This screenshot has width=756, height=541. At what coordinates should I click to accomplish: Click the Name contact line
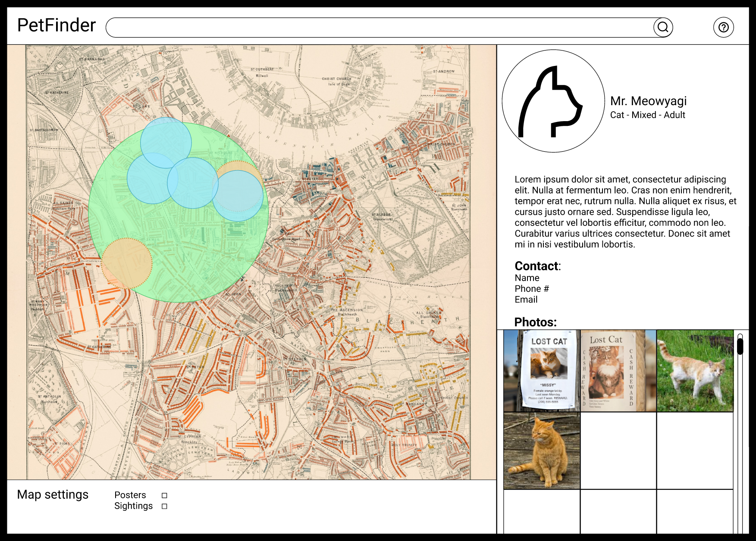[527, 278]
